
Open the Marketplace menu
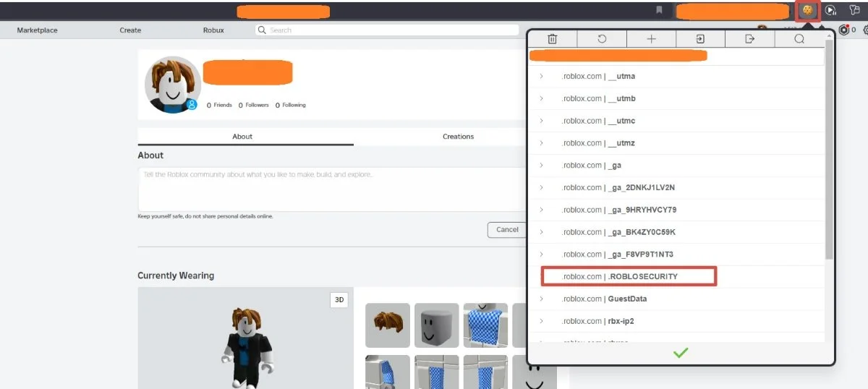point(37,30)
